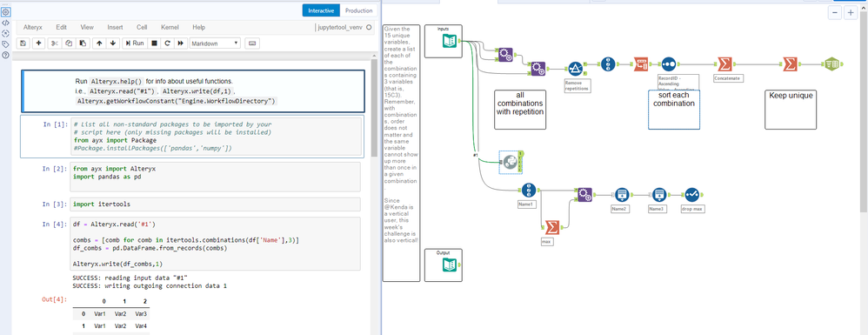Screen dimensions: 868x335
Task: Select the 'Keep unique' comment box
Action: [x=791, y=109]
